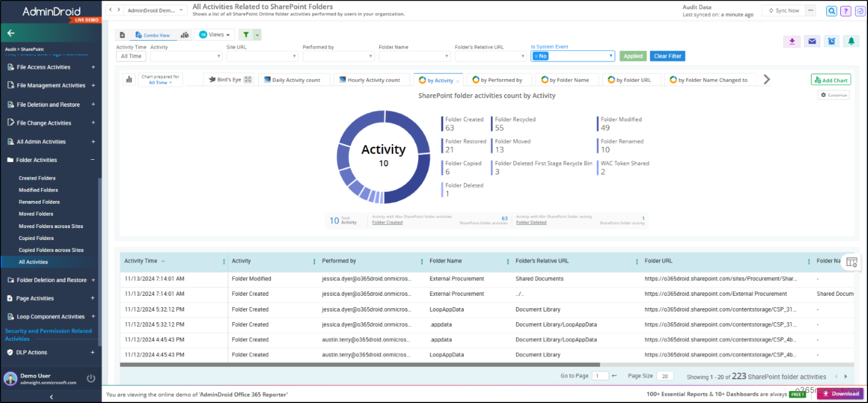Click the email report envelope icon
The height and width of the screenshot is (403, 868).
pos(811,41)
